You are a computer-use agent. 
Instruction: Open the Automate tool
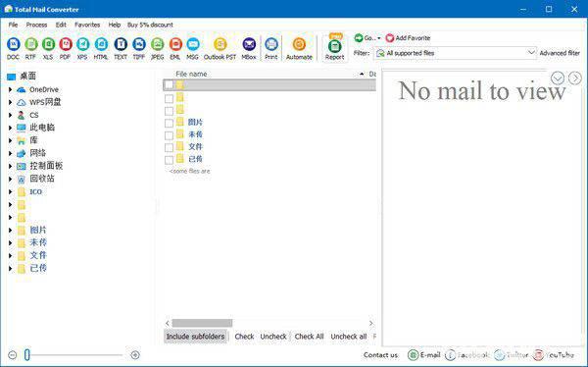299,44
